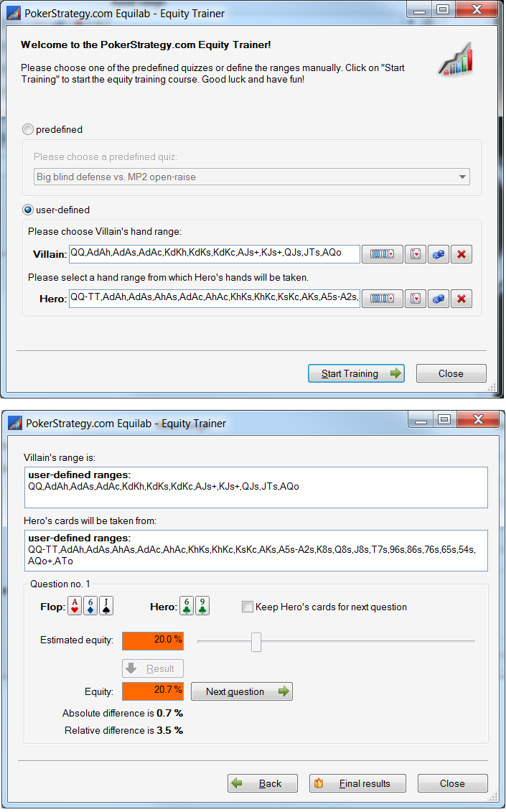The height and width of the screenshot is (812, 506).
Task: Open card picker for Hero range
Action: pos(416,299)
